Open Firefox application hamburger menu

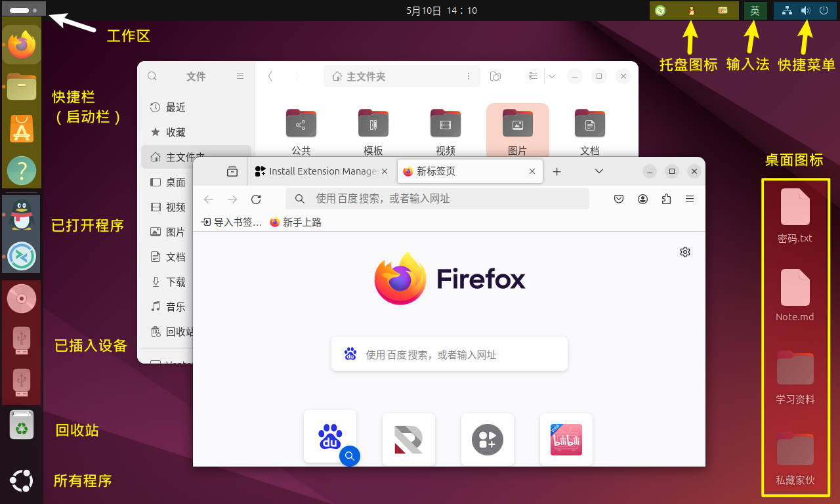[690, 199]
